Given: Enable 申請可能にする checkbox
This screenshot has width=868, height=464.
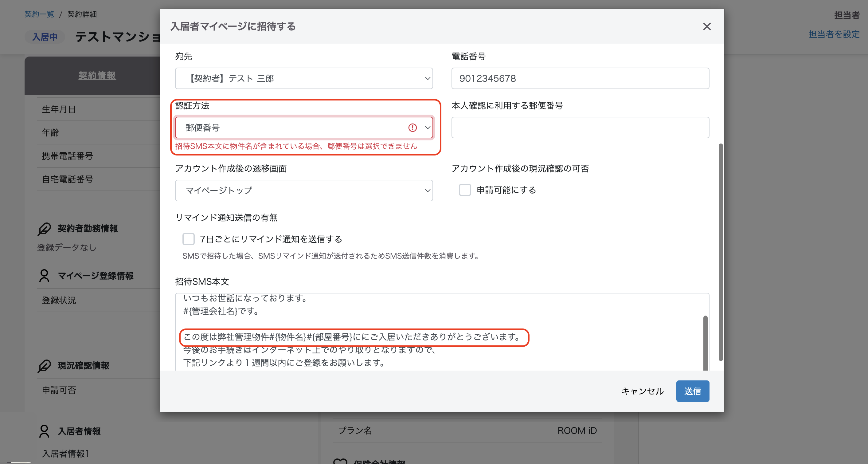Looking at the screenshot, I should point(465,190).
